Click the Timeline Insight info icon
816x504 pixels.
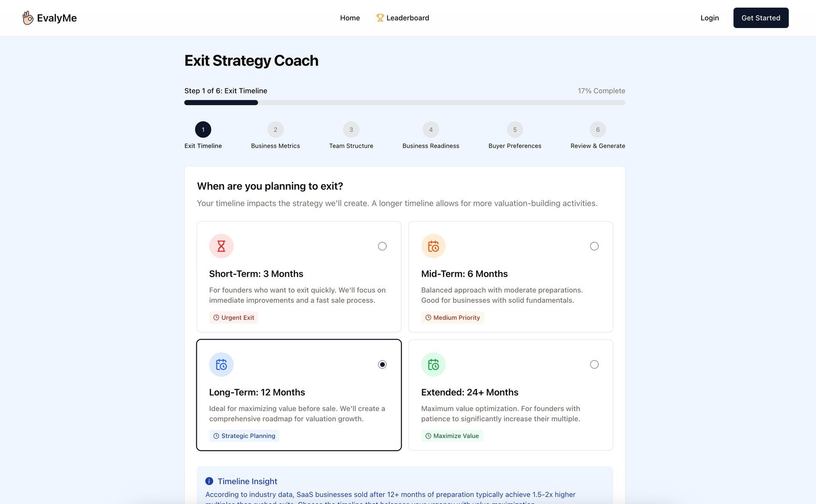tap(209, 481)
